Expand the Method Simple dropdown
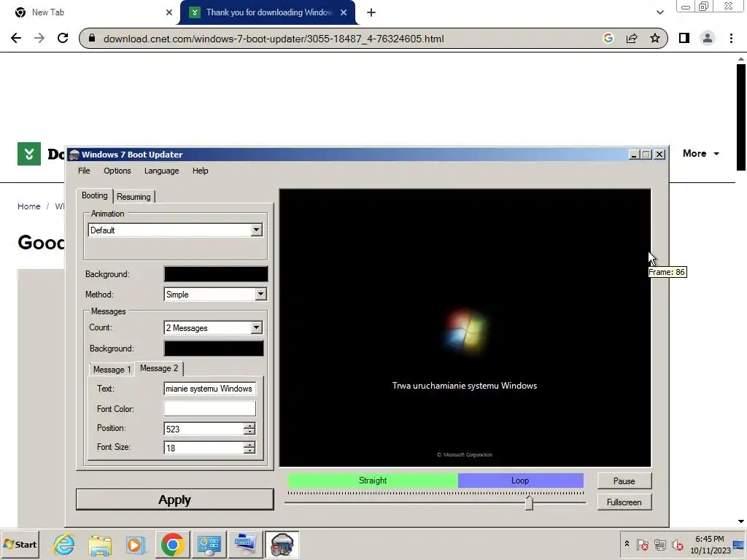The image size is (747, 560). (260, 295)
